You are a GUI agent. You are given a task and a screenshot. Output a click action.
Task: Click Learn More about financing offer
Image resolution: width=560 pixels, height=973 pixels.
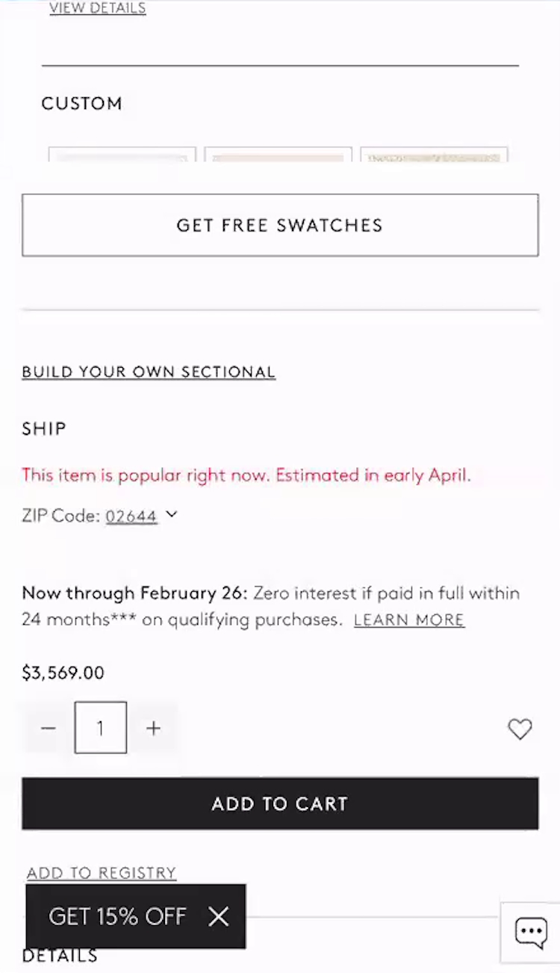click(409, 620)
